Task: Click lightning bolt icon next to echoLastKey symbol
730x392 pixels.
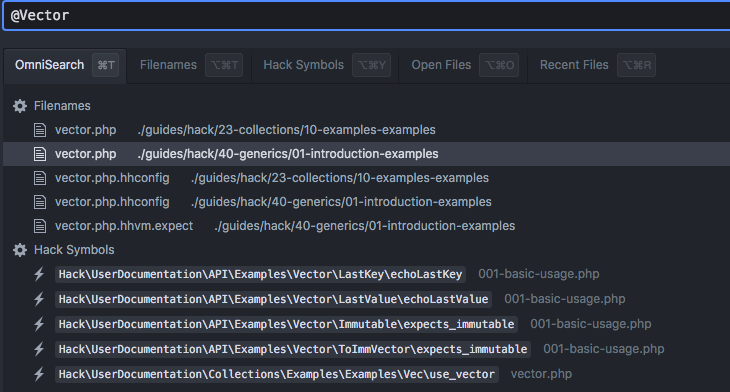Action: (39, 274)
